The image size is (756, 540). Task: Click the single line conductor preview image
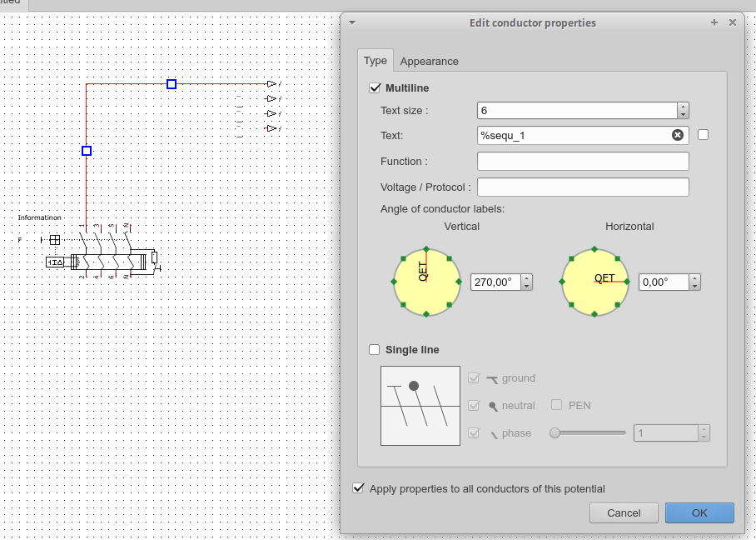click(x=420, y=406)
